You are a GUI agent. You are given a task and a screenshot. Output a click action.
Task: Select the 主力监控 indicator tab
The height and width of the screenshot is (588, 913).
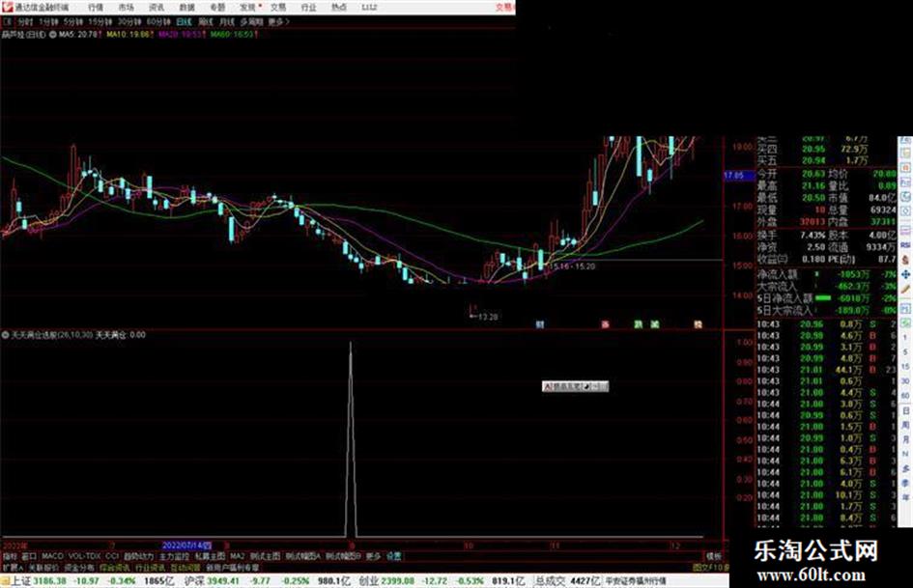[x=174, y=556]
